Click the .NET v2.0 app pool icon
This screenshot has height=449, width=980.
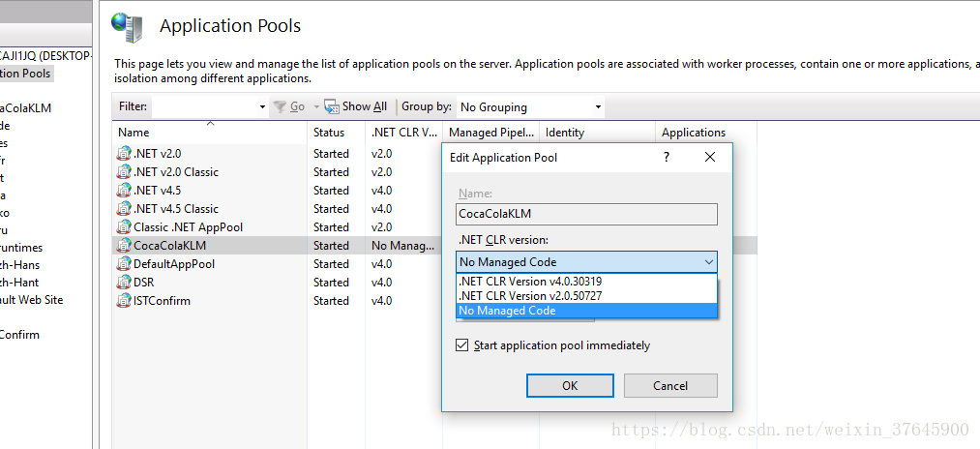click(x=124, y=153)
